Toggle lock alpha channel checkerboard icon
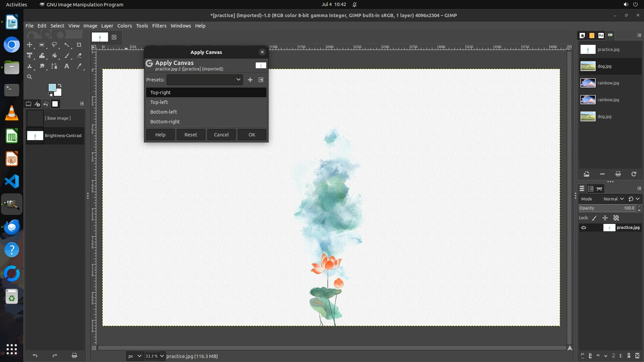The height and width of the screenshot is (362, 644). pyautogui.click(x=616, y=218)
